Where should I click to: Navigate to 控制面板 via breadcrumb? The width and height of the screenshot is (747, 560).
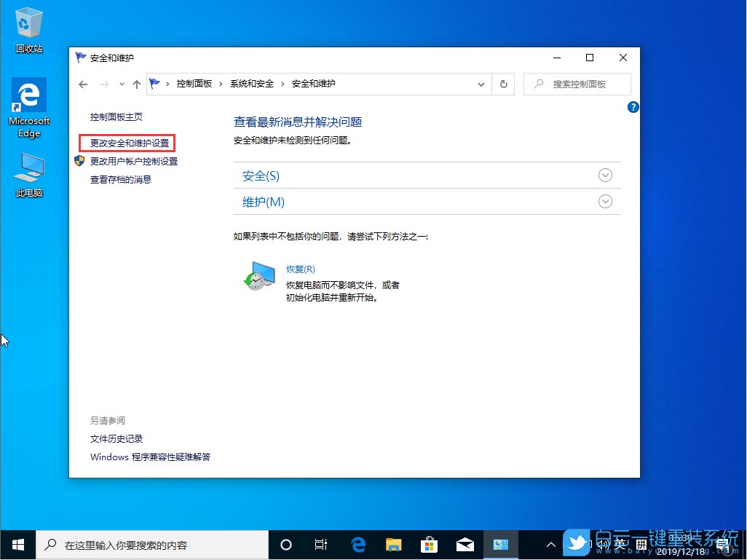coord(194,84)
